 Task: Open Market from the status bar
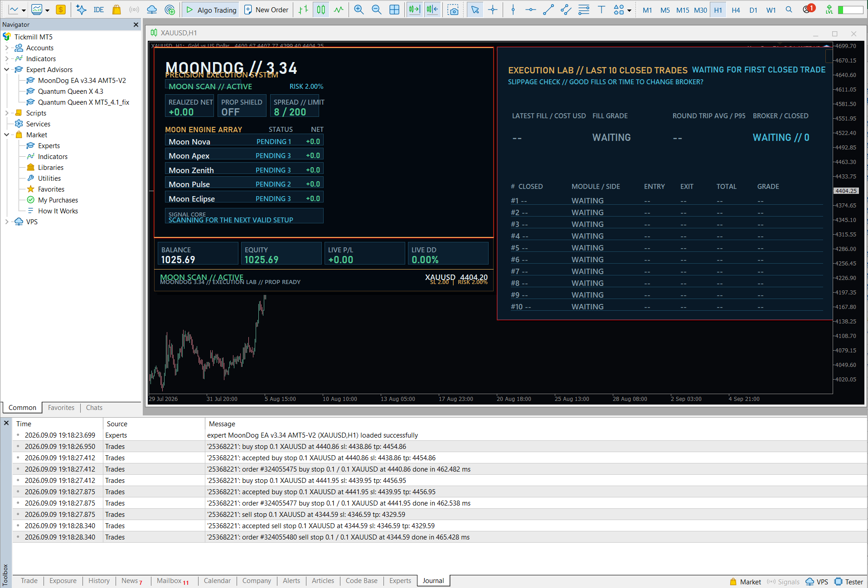(746, 582)
